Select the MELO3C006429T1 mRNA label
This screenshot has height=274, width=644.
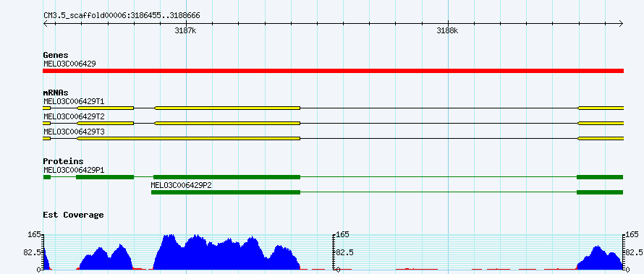pos(74,101)
